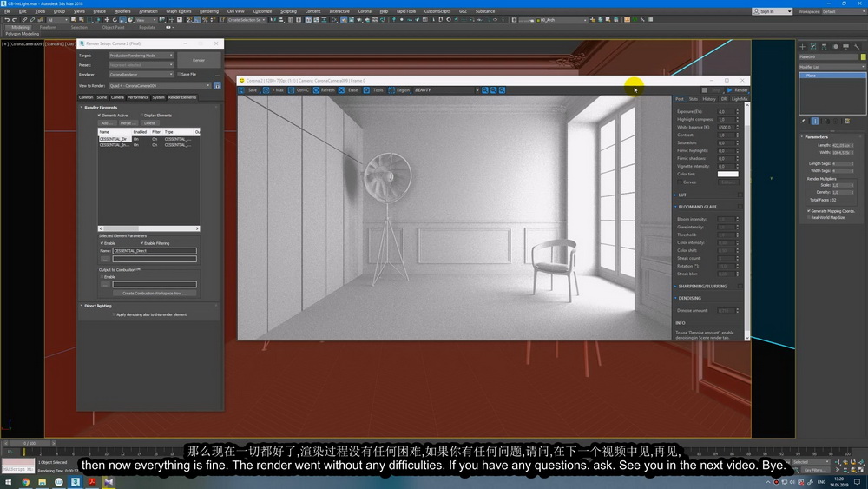
Task: Select the Move tool in main toolbar
Action: pyautogui.click(x=107, y=20)
